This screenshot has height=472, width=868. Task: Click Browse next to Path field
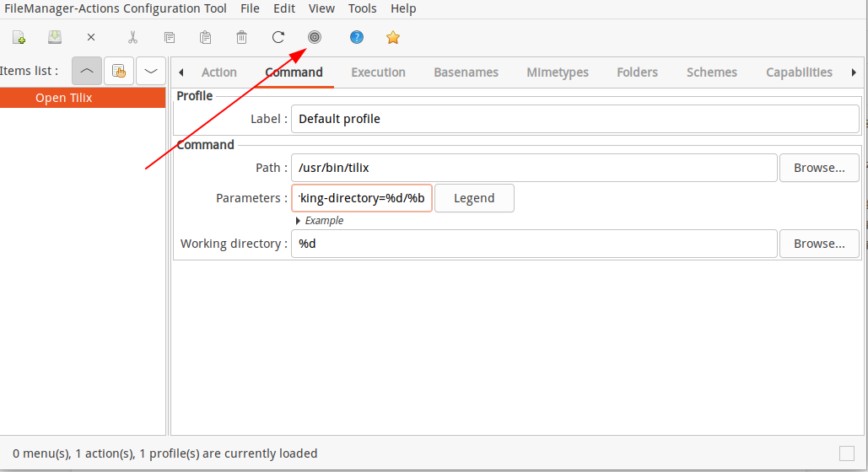pos(819,168)
